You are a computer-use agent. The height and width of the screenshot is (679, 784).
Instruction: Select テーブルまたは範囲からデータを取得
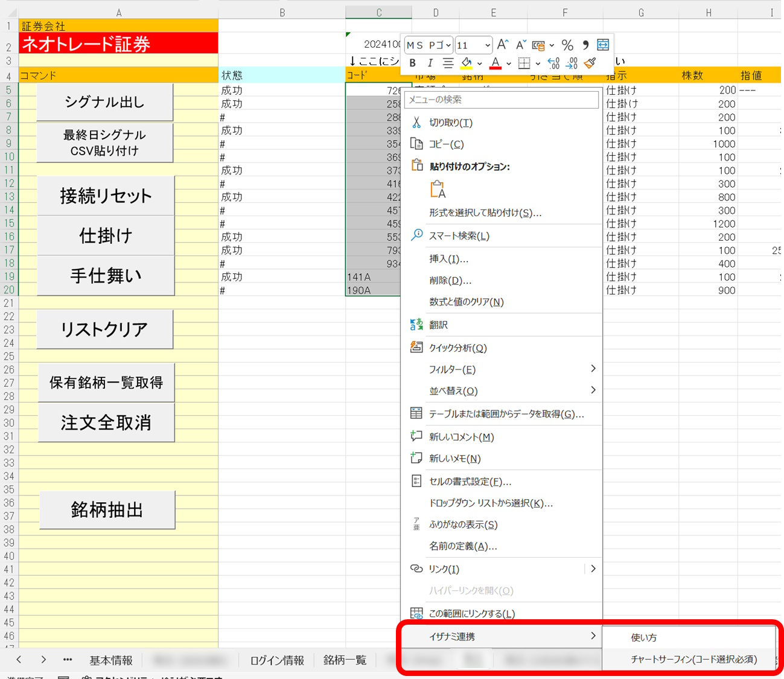[502, 414]
